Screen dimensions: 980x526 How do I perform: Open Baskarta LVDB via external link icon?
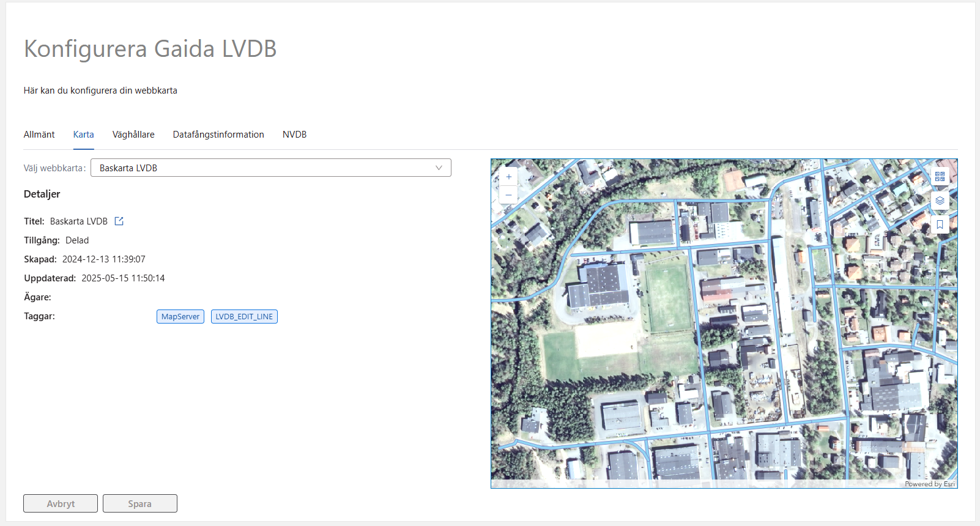[119, 221]
